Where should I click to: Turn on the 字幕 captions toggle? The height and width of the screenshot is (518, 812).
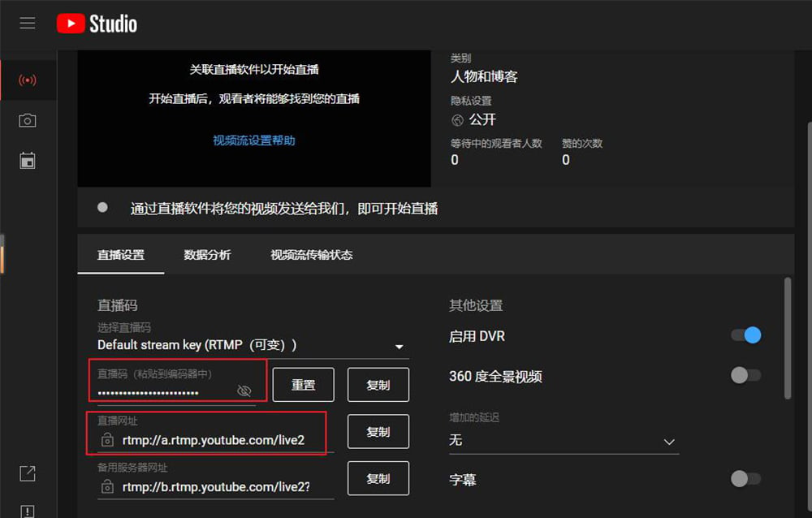coord(746,479)
